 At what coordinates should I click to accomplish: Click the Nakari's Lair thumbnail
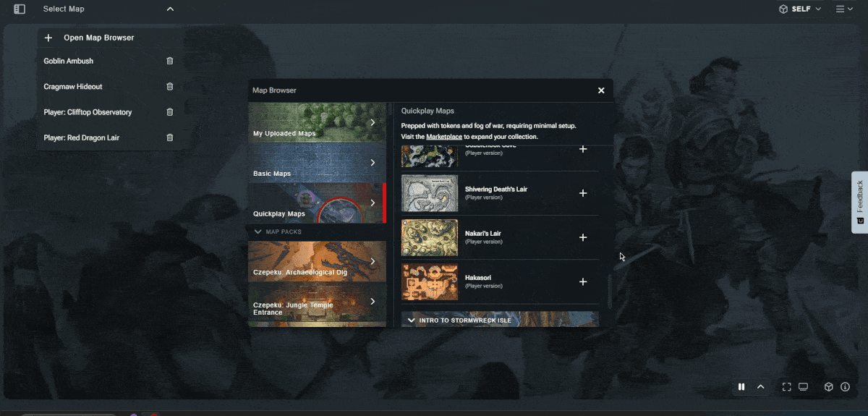coord(430,237)
